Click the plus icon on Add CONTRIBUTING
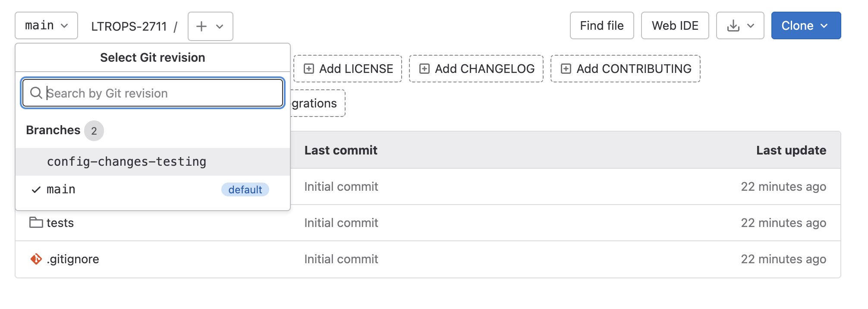 tap(566, 69)
